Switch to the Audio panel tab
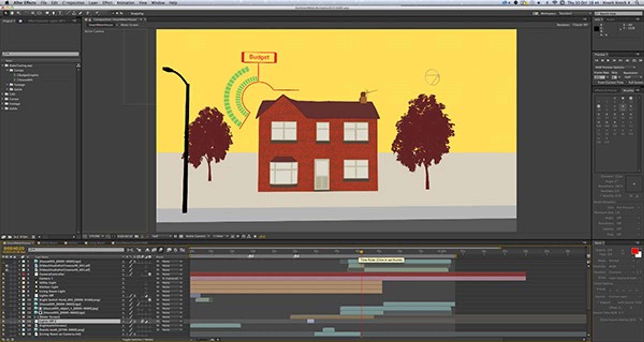 (610, 20)
